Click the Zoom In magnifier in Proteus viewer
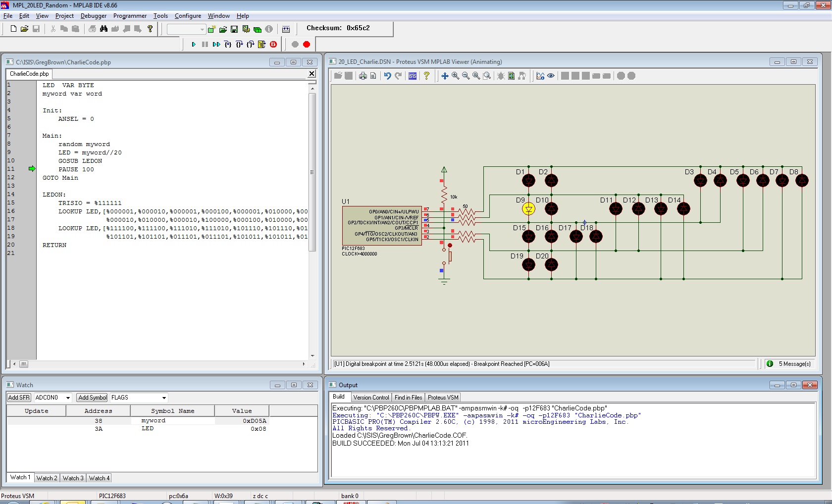The image size is (832, 504). 455,76
